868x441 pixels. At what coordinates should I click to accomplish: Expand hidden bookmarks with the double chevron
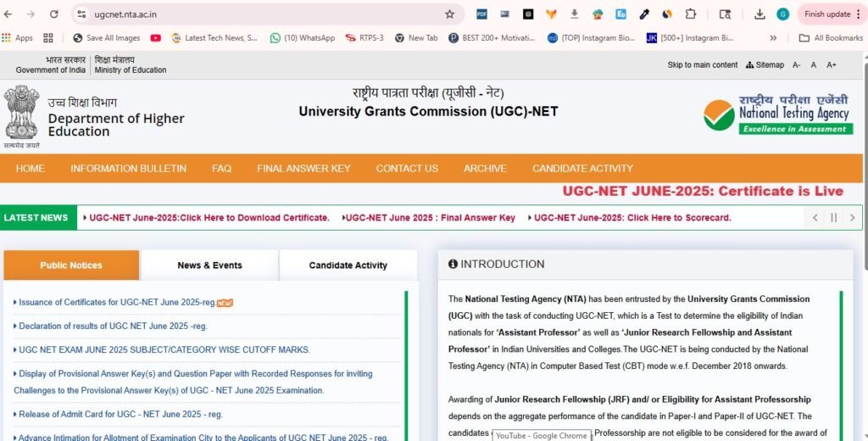click(773, 37)
